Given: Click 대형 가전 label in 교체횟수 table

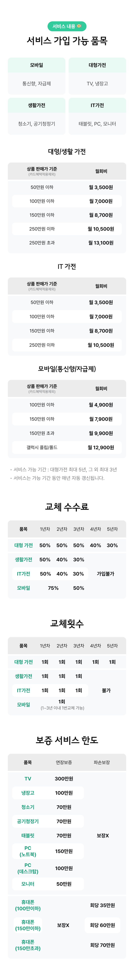Looking at the screenshot, I should [24, 662].
